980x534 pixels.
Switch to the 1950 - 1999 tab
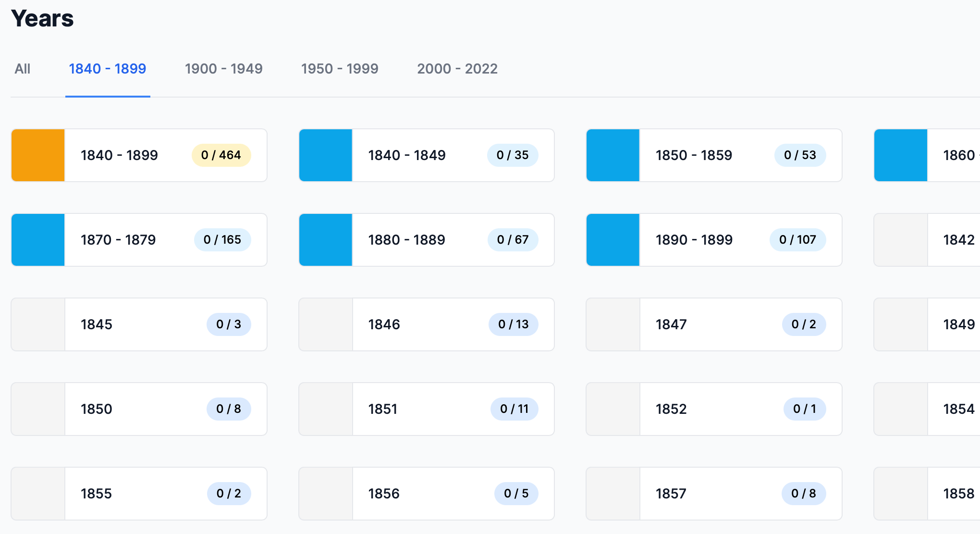pyautogui.click(x=340, y=69)
